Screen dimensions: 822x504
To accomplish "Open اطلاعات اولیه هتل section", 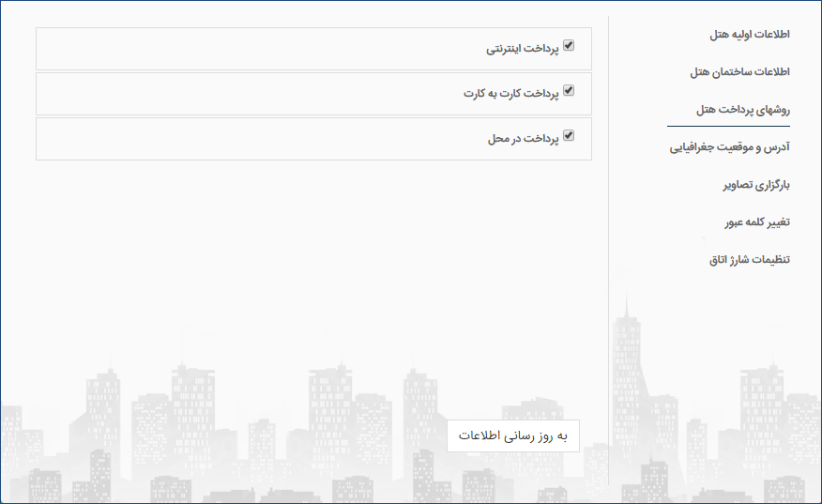I will (x=749, y=35).
